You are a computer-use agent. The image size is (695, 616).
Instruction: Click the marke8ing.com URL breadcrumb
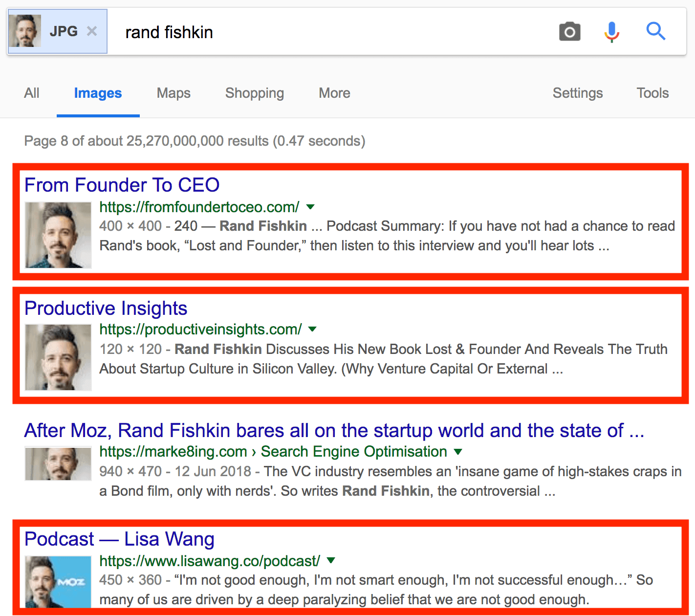tap(273, 452)
